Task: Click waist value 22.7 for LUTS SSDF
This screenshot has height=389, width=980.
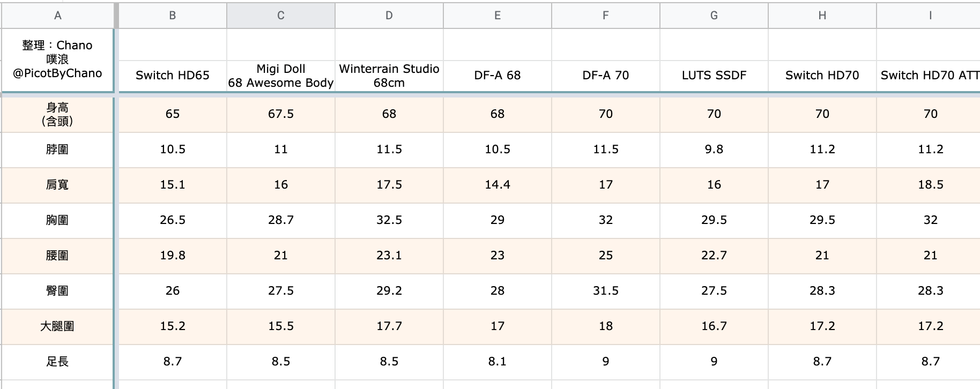Action: pyautogui.click(x=714, y=256)
